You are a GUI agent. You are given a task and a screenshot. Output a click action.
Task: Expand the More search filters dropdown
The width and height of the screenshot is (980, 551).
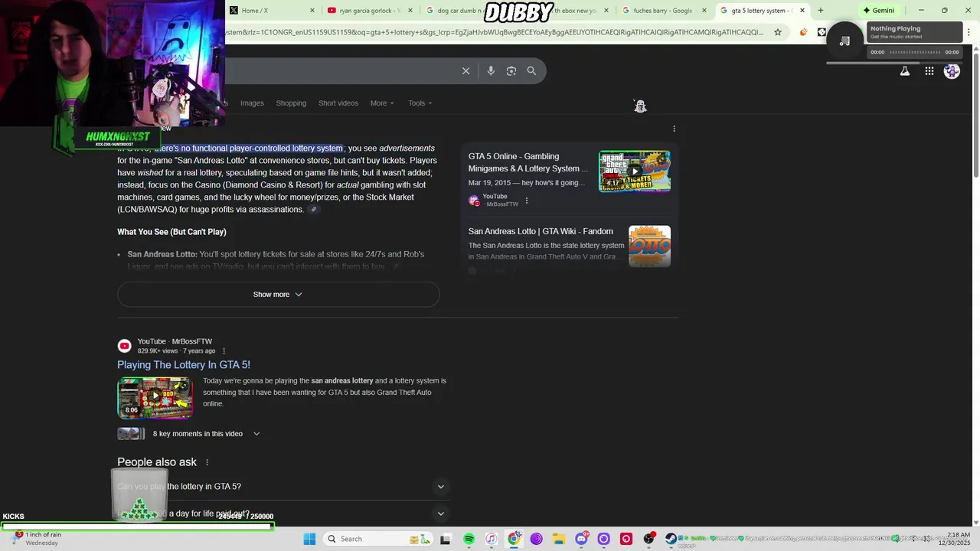pos(382,103)
